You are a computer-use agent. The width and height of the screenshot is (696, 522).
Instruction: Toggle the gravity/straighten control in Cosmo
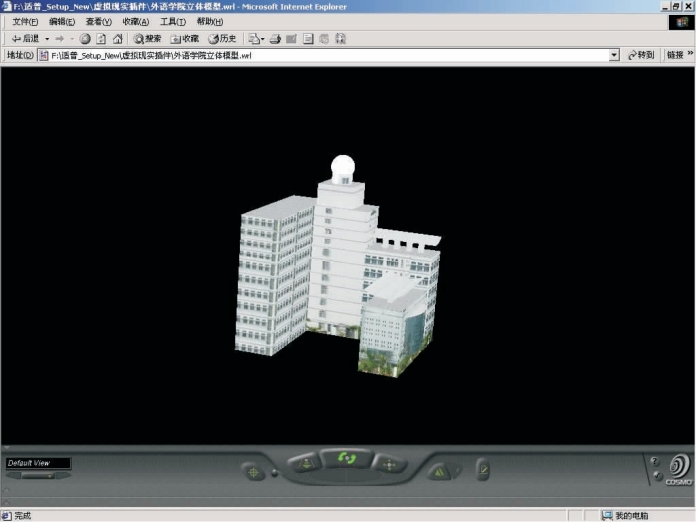[438, 472]
